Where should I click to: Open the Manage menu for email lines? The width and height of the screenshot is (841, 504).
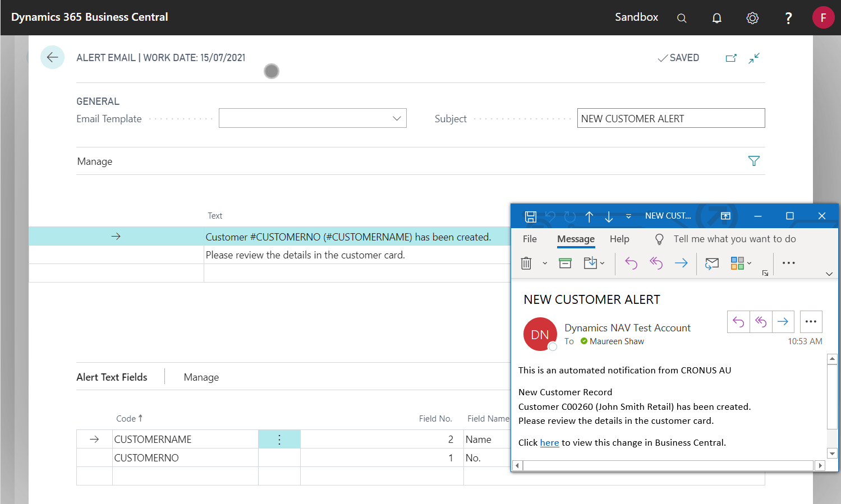(x=95, y=161)
